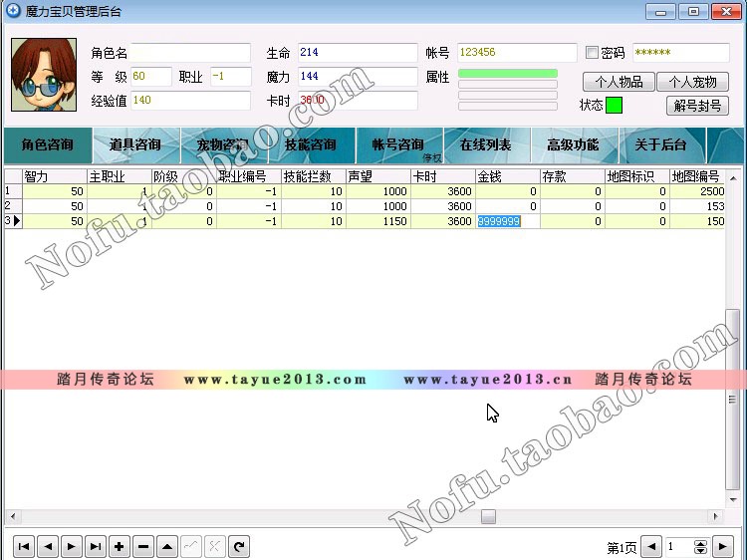Switch to the 道具咨询 tab
The width and height of the screenshot is (747, 560).
[135, 144]
